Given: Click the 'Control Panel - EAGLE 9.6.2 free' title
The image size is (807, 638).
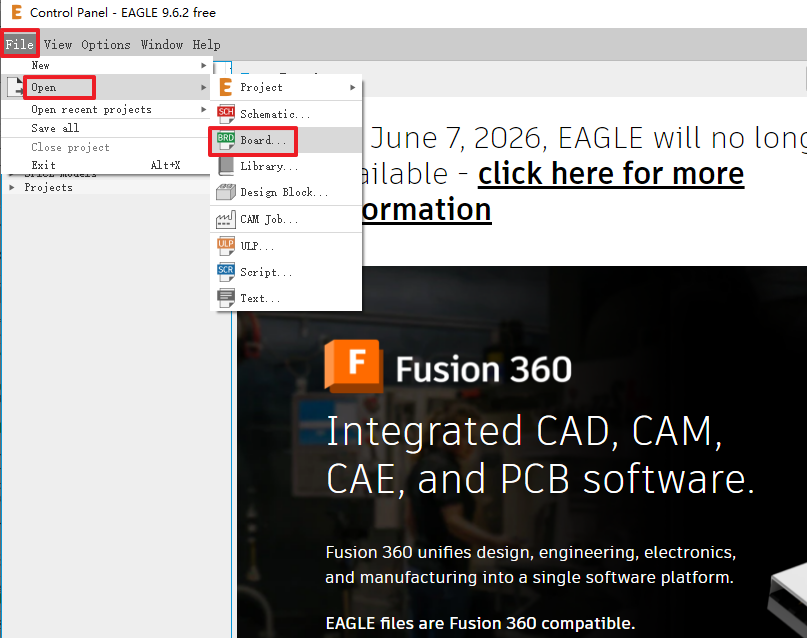Looking at the screenshot, I should (123, 12).
